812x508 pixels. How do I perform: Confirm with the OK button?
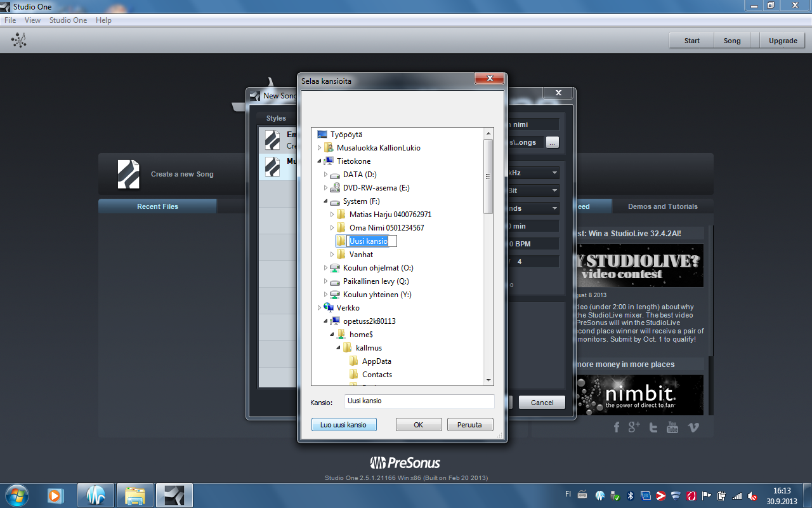tap(419, 425)
